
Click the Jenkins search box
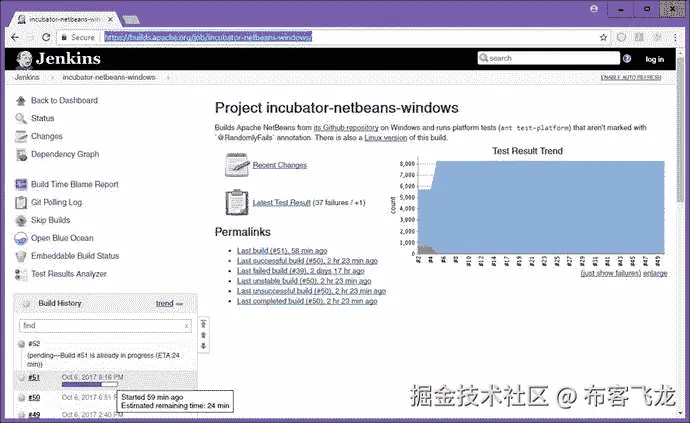pyautogui.click(x=549, y=58)
